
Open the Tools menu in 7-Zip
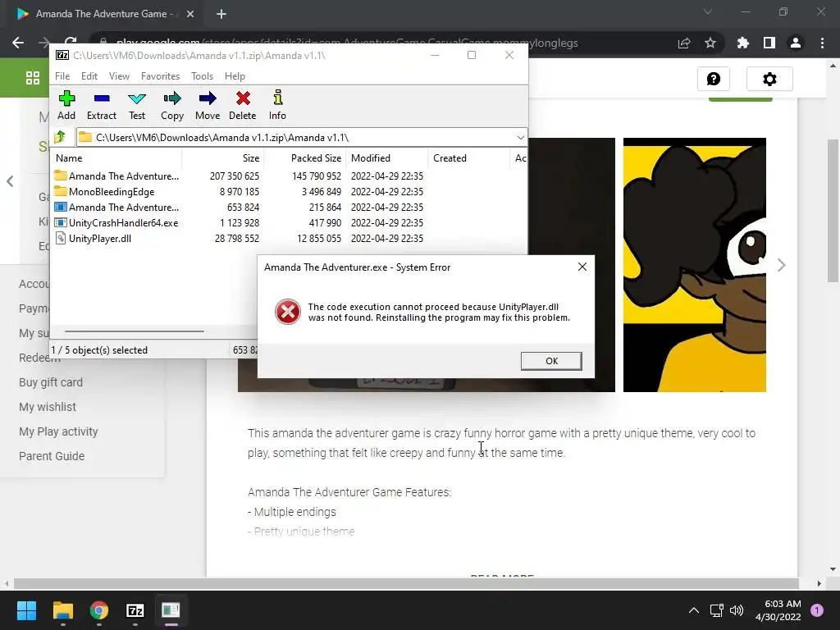[x=202, y=76]
